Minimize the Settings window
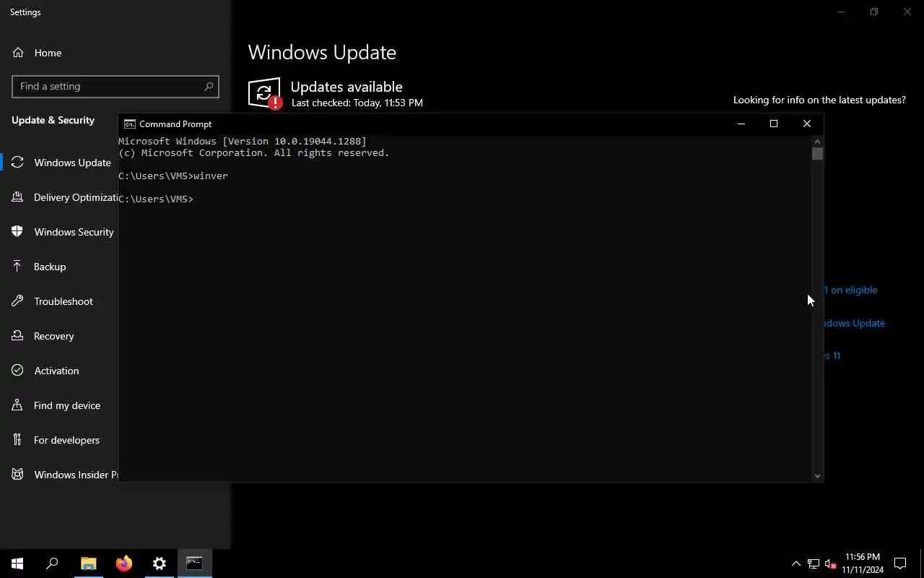This screenshot has height=578, width=924. pos(841,12)
